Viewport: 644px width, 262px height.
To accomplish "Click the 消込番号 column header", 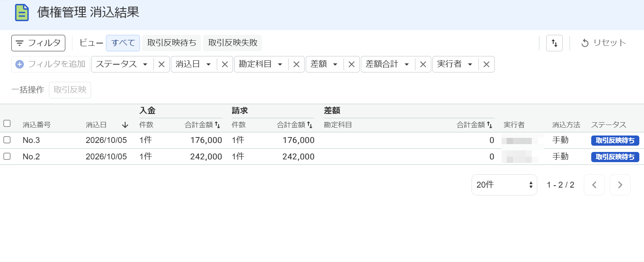I will pos(36,125).
